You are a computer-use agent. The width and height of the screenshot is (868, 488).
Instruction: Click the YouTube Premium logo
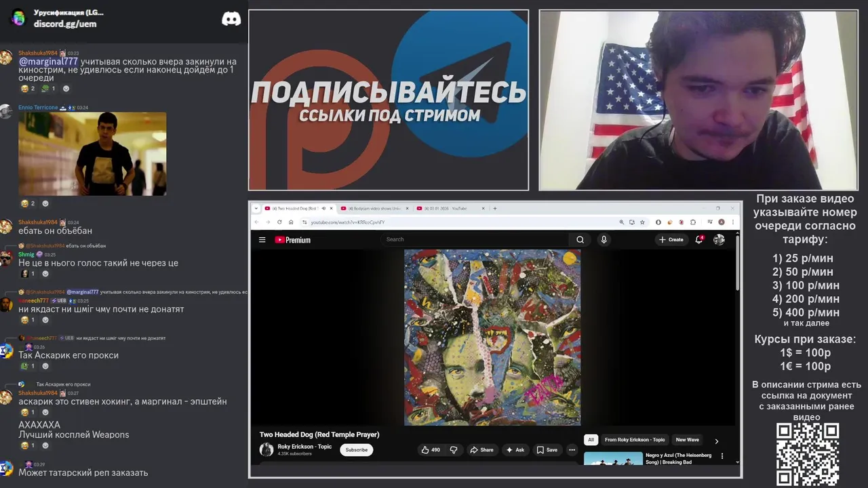[x=292, y=240]
